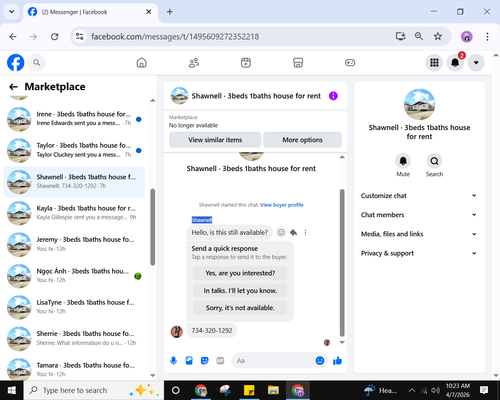The image size is (500, 400).
Task: Toggle the purple conversation info button
Action: [333, 96]
